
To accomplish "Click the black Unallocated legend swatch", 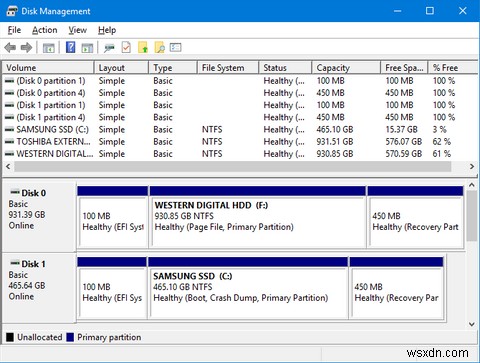I will click(10, 337).
